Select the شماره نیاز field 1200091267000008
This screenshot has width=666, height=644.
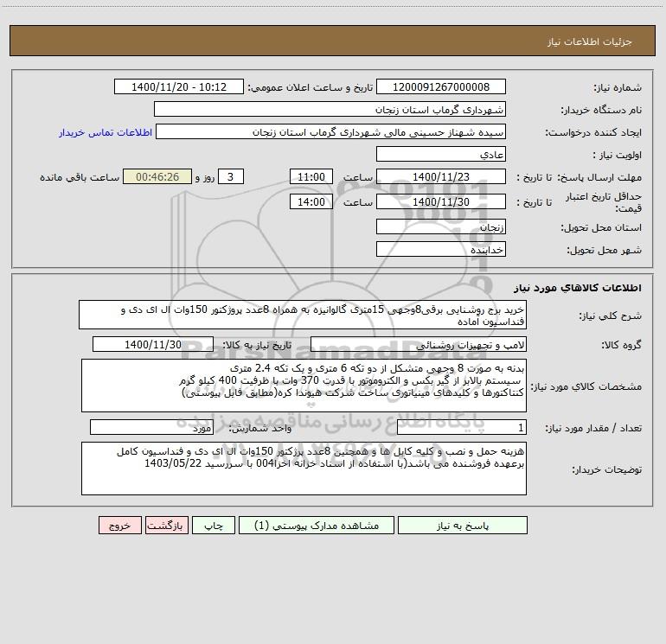click(x=441, y=86)
